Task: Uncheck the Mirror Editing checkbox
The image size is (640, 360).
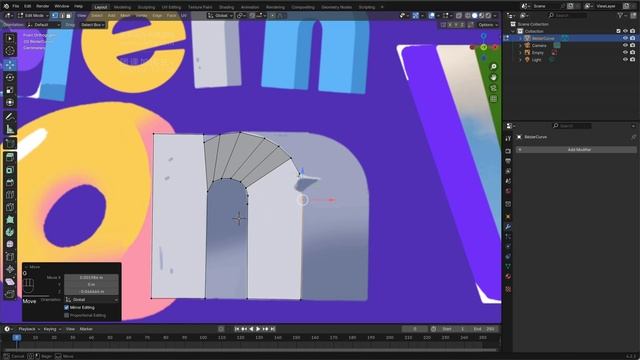Action: 67,307
